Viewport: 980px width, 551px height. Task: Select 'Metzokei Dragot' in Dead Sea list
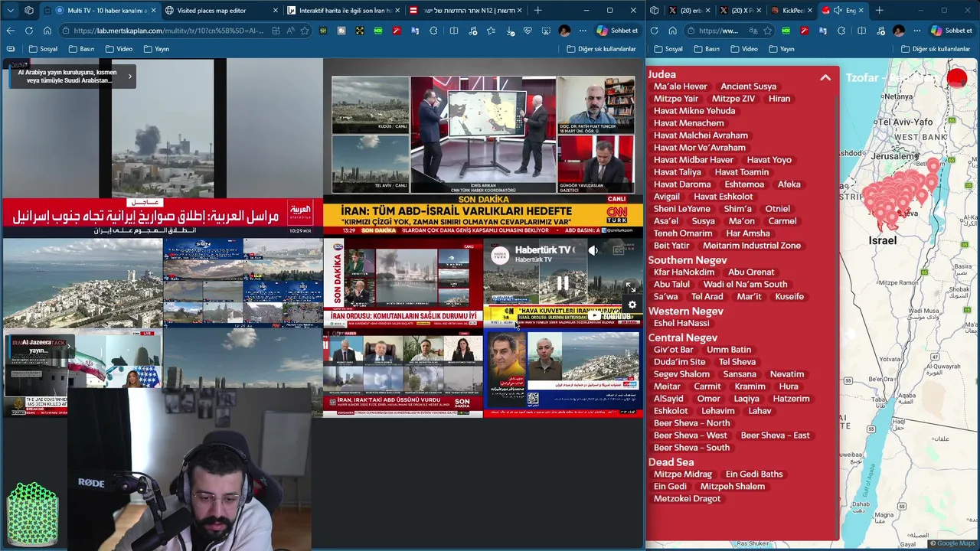click(687, 499)
